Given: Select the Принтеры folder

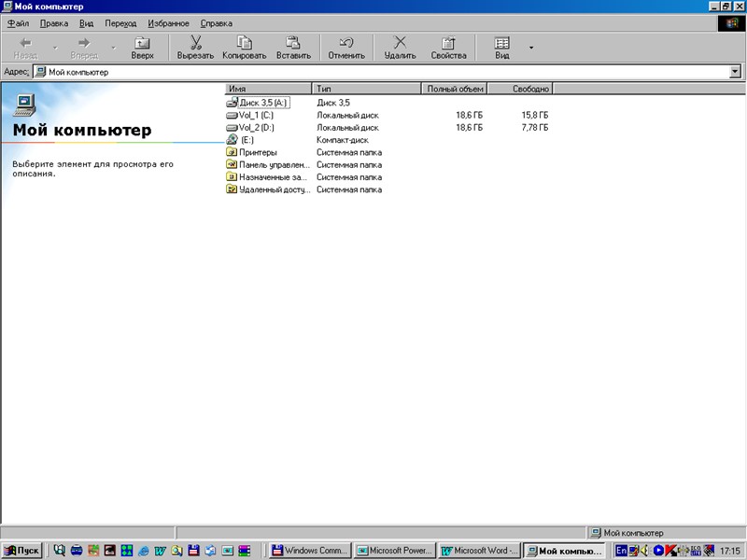Looking at the screenshot, I should click(251, 152).
